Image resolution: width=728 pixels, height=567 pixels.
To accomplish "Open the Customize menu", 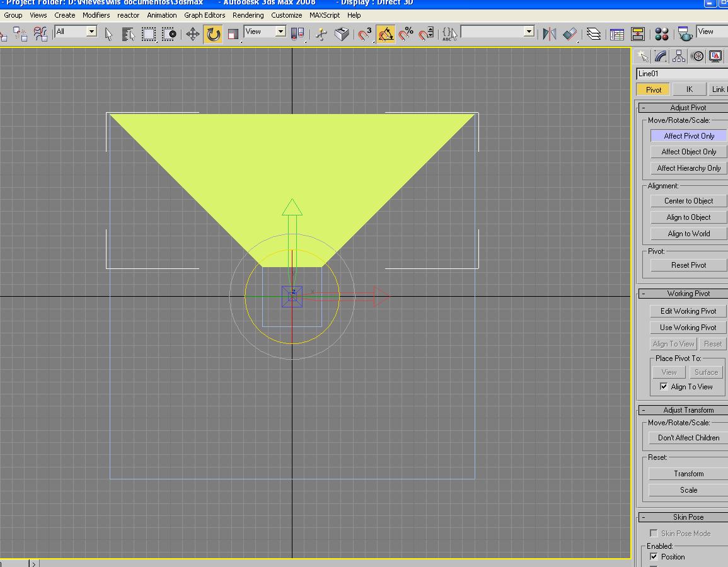I will (x=286, y=15).
